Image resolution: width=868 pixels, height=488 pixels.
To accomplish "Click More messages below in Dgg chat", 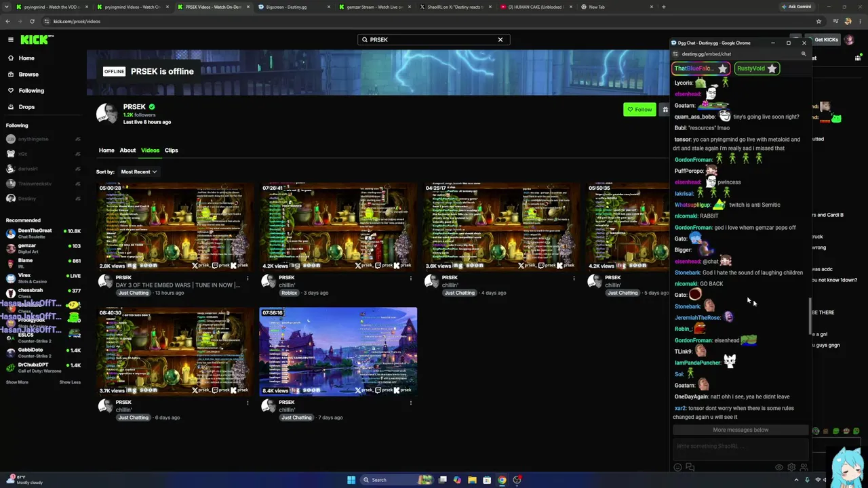I will (x=741, y=430).
